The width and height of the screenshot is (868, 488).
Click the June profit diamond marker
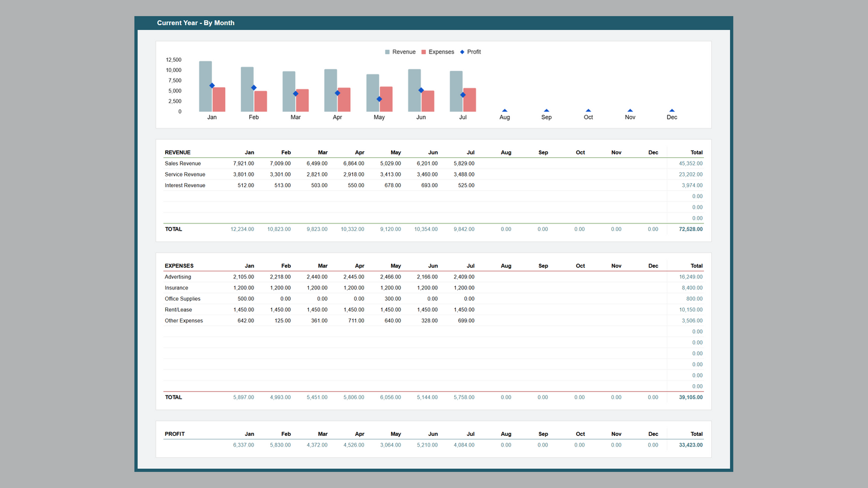pyautogui.click(x=421, y=90)
